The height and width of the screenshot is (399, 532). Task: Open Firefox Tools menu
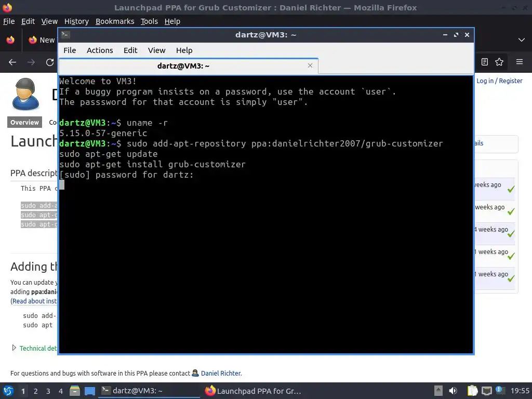point(149,21)
